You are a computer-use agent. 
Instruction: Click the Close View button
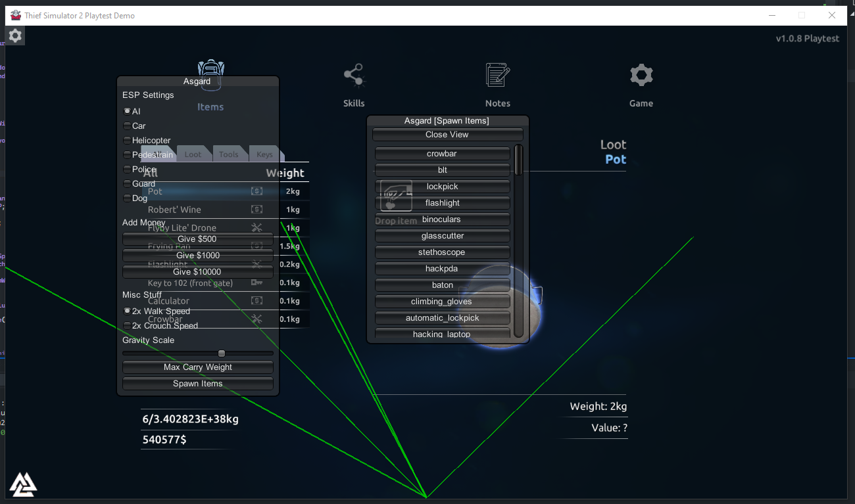447,135
